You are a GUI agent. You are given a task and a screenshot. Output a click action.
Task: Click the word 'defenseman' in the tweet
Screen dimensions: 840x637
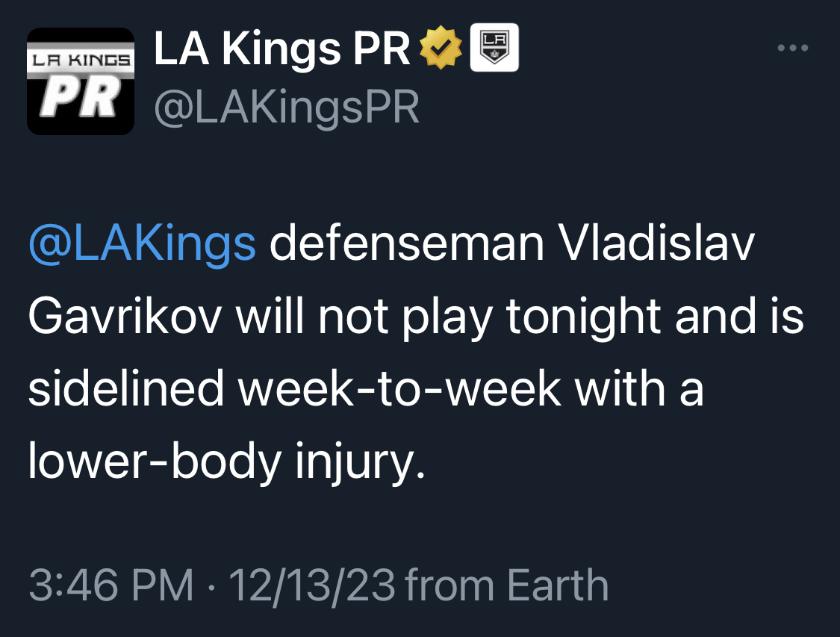[x=407, y=243]
